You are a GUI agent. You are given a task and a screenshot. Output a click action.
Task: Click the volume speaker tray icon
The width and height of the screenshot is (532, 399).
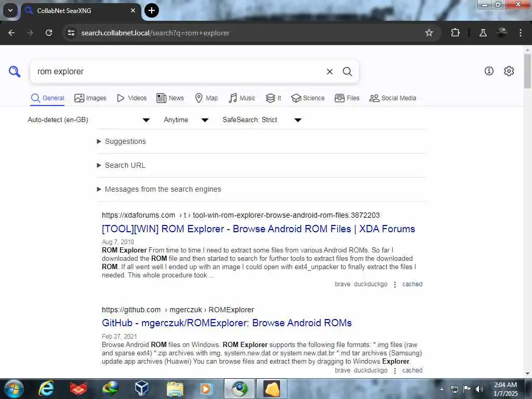[x=480, y=389]
